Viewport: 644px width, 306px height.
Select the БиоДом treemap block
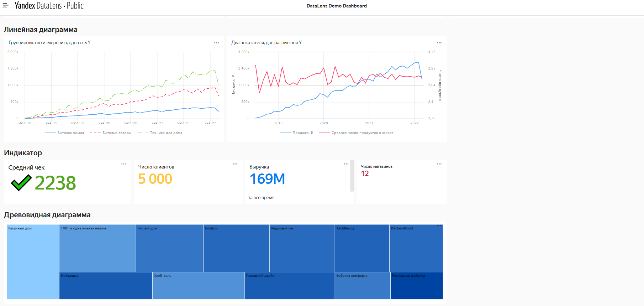coord(236,248)
